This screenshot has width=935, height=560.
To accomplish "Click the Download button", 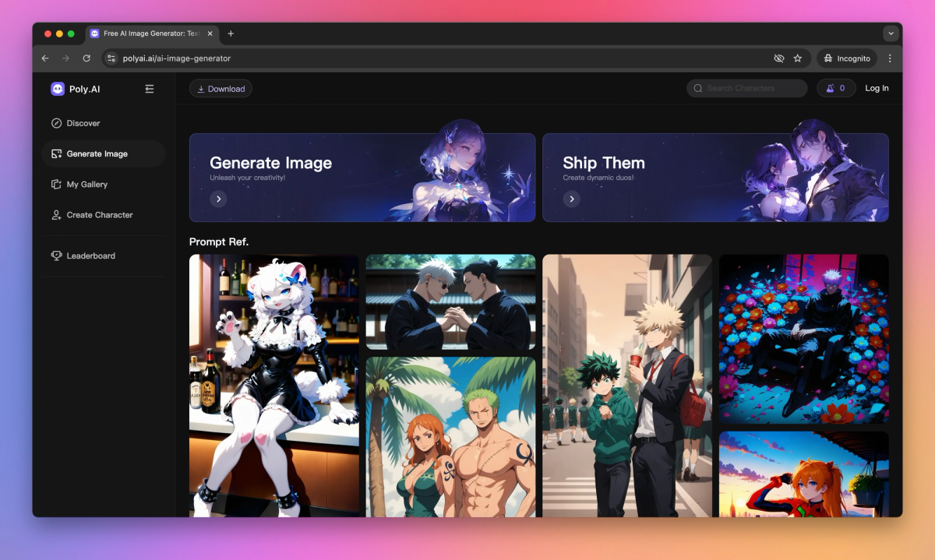I will (x=221, y=89).
